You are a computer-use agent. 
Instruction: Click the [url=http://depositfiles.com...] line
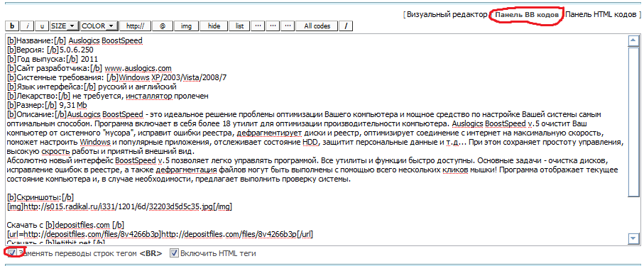click(x=160, y=234)
